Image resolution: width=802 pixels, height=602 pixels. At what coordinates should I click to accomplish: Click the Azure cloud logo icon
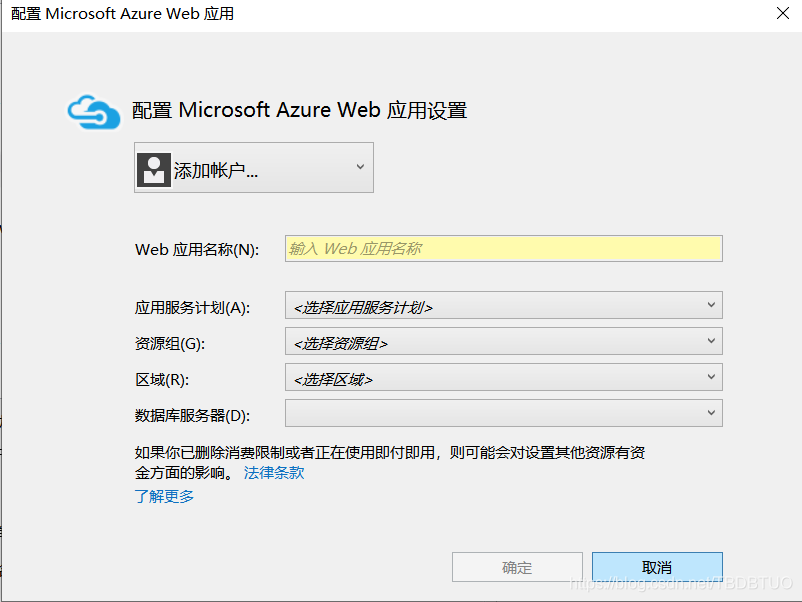pyautogui.click(x=94, y=112)
